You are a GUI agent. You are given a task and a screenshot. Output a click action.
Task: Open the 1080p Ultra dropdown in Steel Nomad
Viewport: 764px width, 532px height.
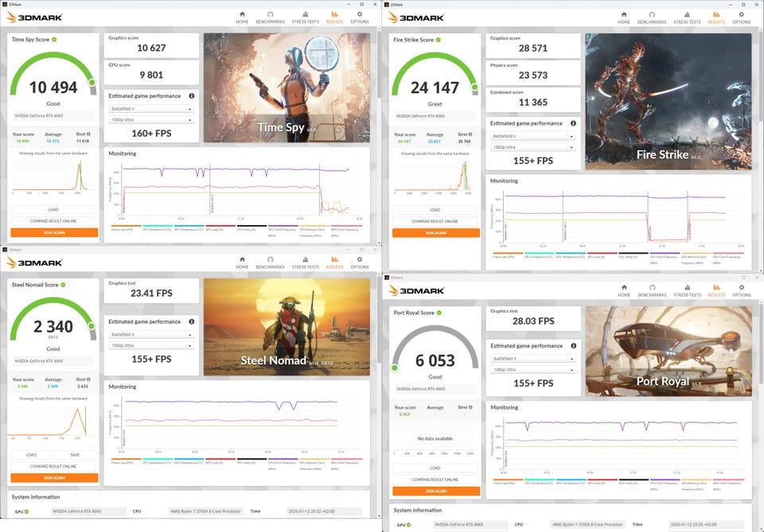(151, 346)
